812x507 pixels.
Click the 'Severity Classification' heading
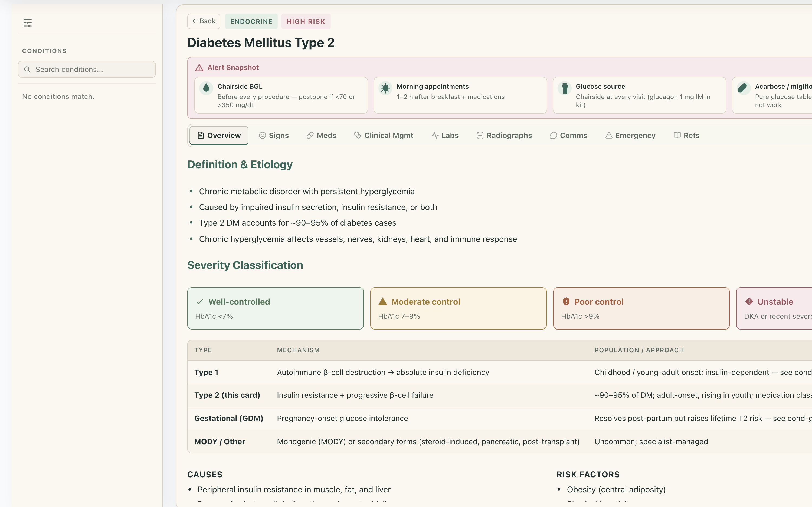(245, 265)
